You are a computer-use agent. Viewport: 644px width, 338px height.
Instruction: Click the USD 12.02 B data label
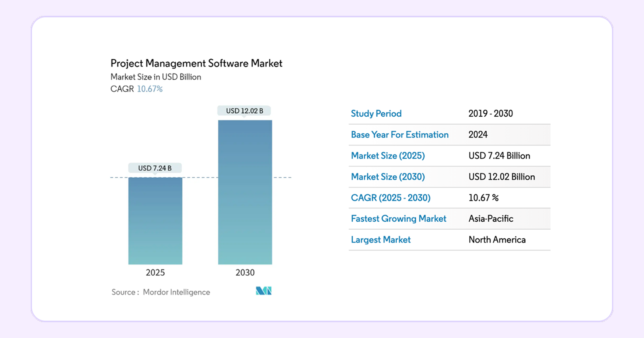point(244,110)
